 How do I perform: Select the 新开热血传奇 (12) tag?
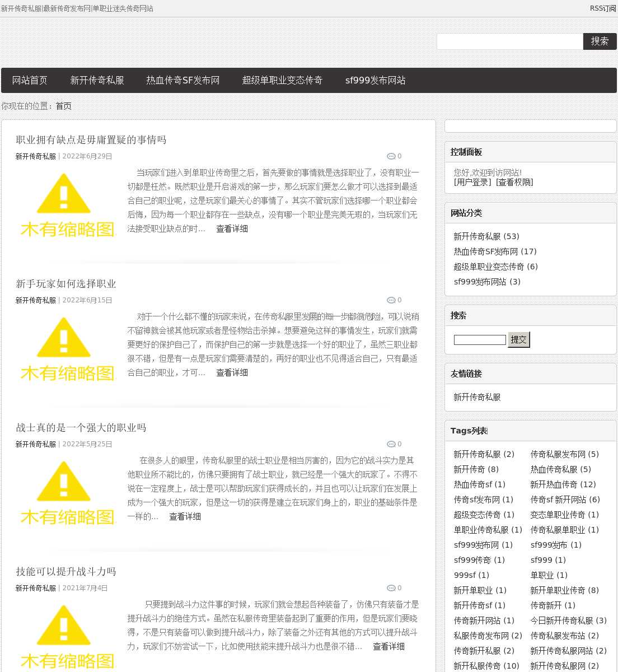[x=563, y=484]
